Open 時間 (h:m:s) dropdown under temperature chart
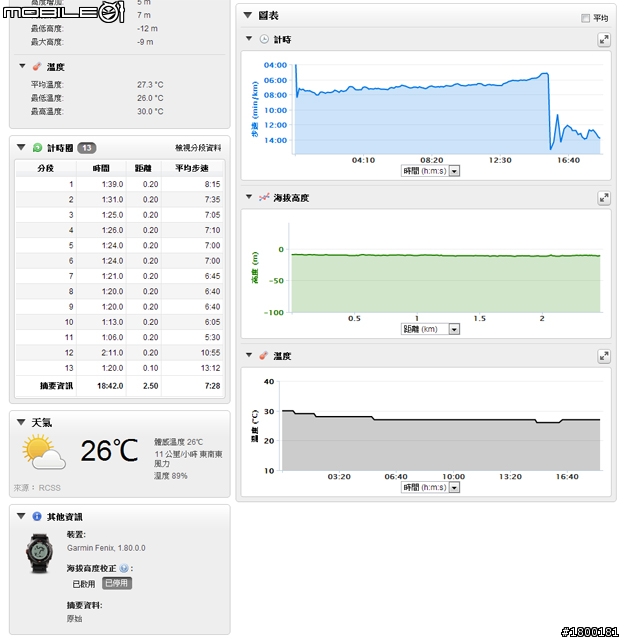This screenshot has height=640, width=625. click(x=430, y=487)
